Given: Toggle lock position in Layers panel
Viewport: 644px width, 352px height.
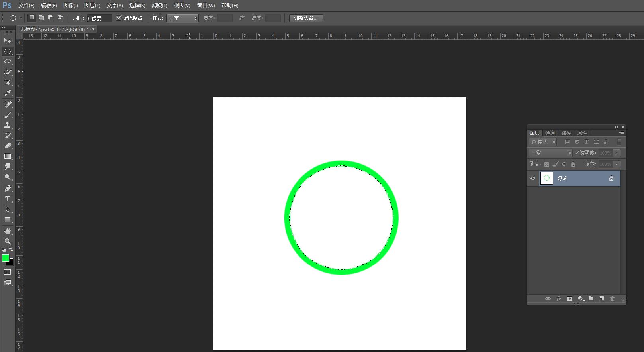Looking at the screenshot, I should click(x=564, y=164).
